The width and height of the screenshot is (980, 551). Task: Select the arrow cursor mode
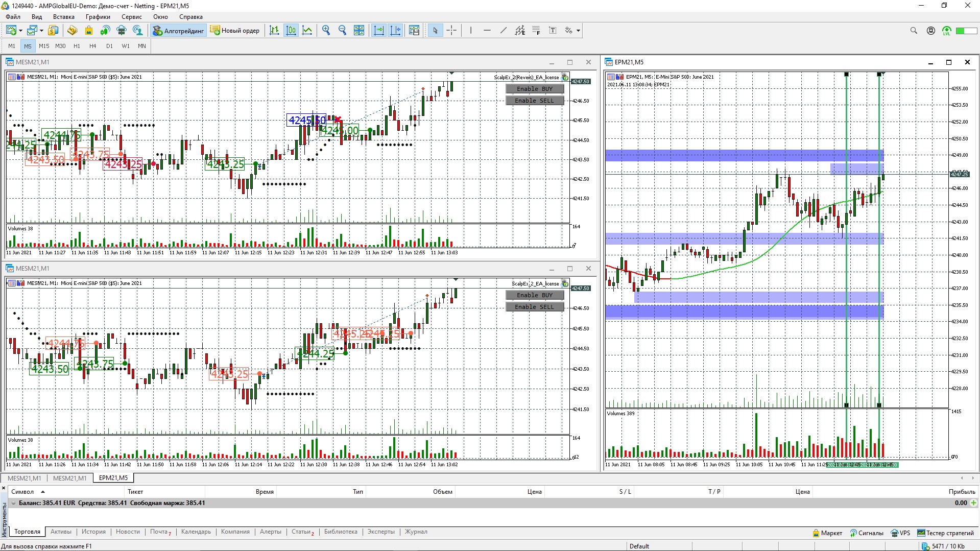[435, 31]
